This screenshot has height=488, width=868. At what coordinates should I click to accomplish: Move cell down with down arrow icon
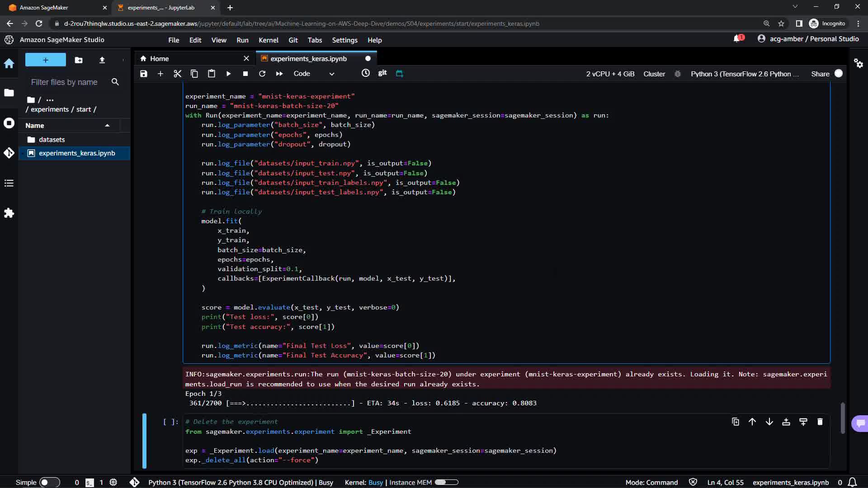pyautogui.click(x=769, y=422)
